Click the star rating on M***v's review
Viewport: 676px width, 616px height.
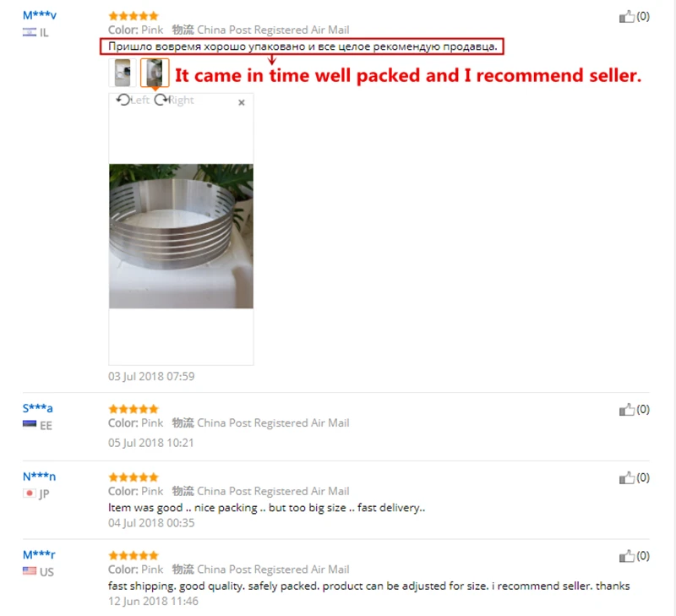(134, 16)
